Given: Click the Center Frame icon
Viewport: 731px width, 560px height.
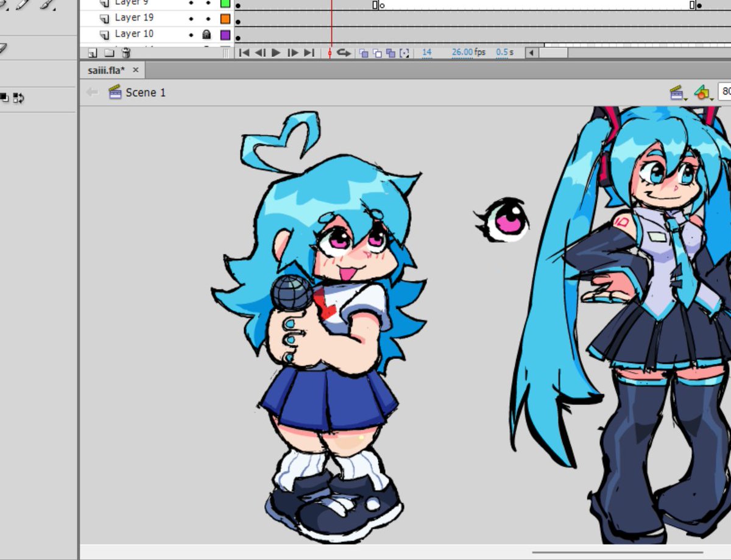Looking at the screenshot, I should pos(330,53).
